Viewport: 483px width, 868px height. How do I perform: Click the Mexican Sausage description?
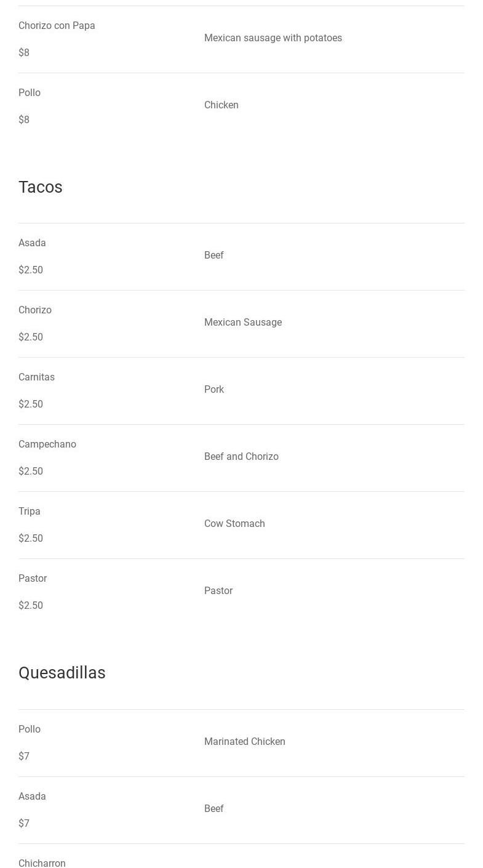pyautogui.click(x=243, y=323)
